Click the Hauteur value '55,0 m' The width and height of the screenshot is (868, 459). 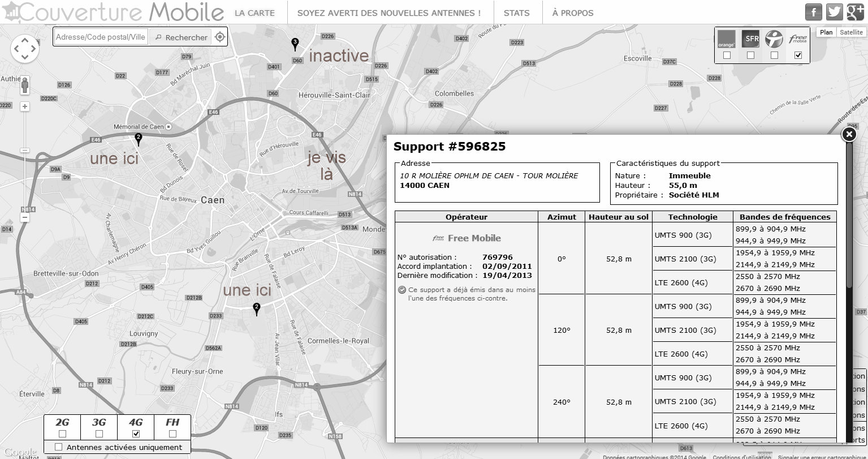[683, 185]
